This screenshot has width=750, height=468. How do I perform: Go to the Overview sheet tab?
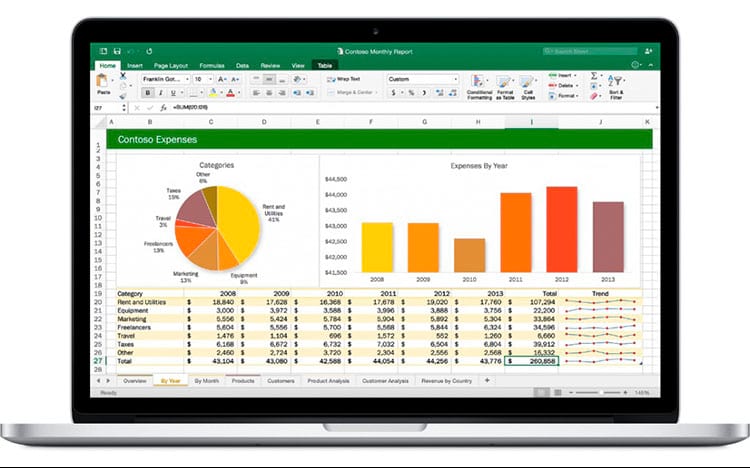(135, 381)
